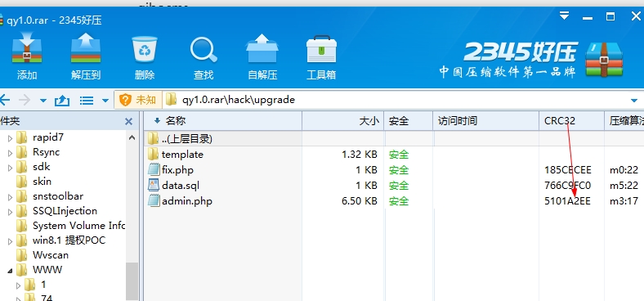Go forward with the right arrow
644x301 pixels.
click(x=25, y=100)
